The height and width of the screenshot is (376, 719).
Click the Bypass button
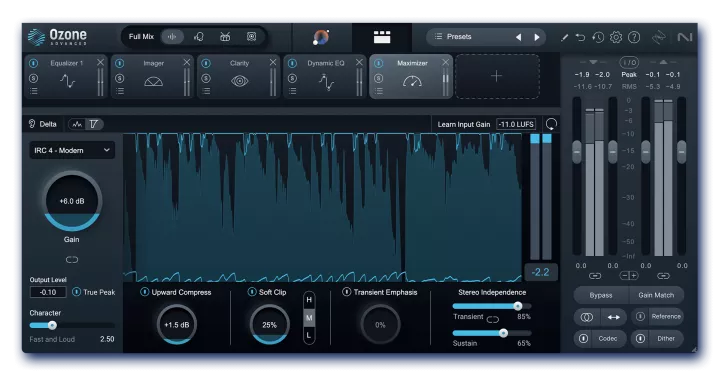[x=601, y=295]
